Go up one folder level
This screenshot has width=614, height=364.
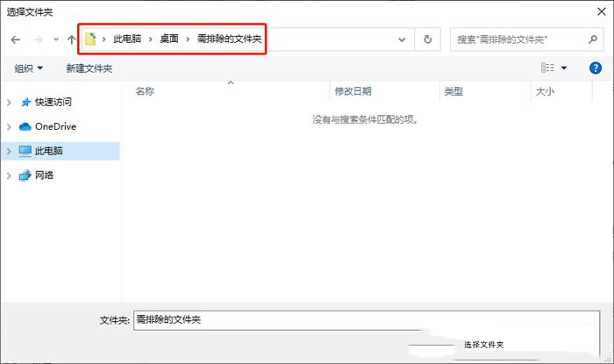point(71,39)
